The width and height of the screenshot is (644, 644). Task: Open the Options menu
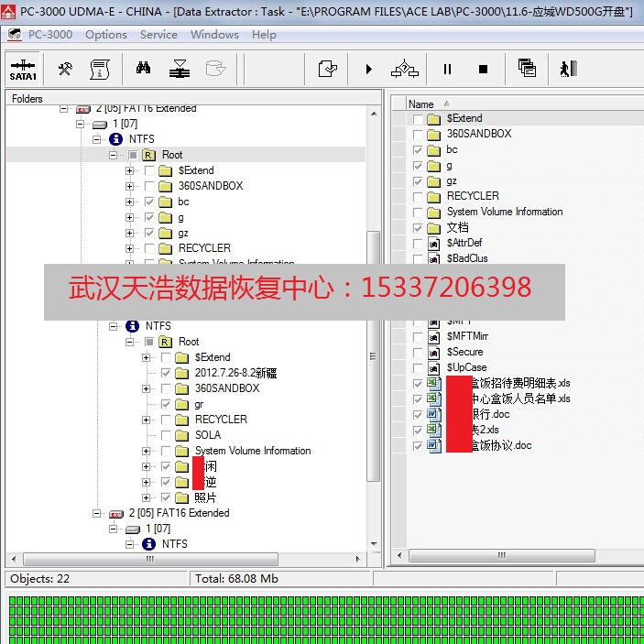coord(106,35)
